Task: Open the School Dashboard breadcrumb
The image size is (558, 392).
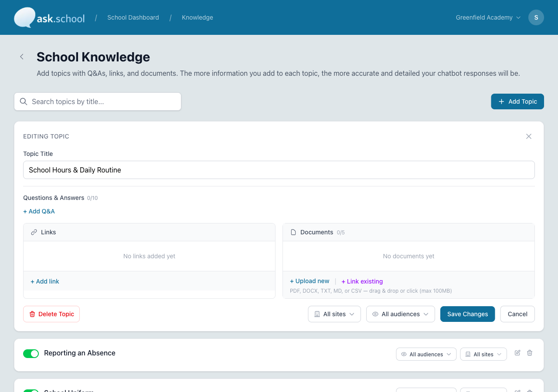Action: point(133,17)
